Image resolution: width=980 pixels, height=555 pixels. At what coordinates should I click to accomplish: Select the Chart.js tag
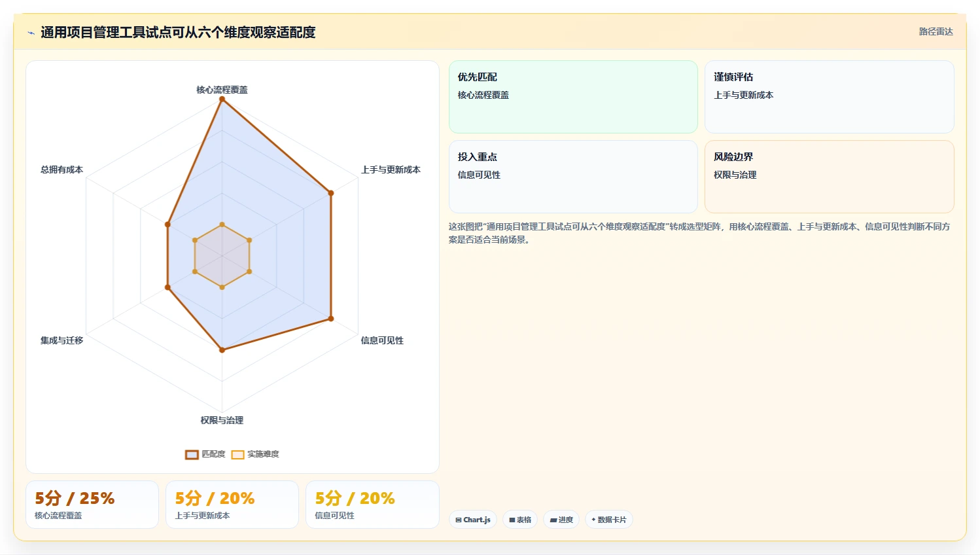coord(473,520)
